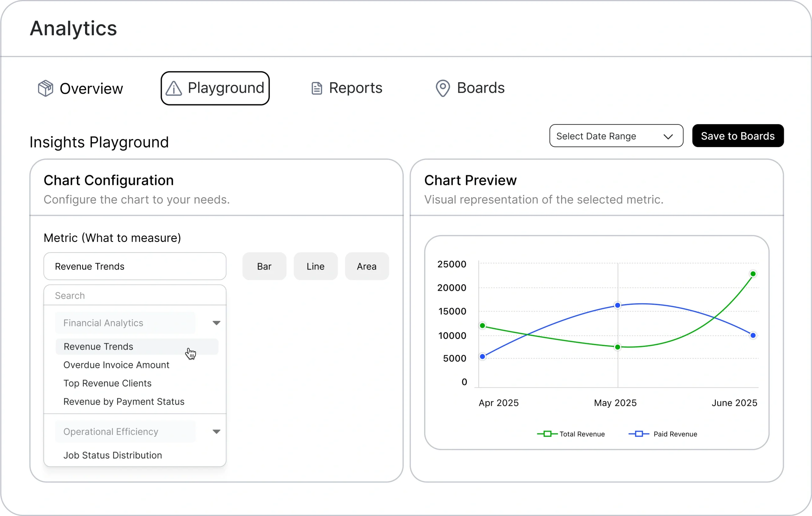The image size is (812, 516).
Task: Select Area chart type
Action: pos(367,266)
